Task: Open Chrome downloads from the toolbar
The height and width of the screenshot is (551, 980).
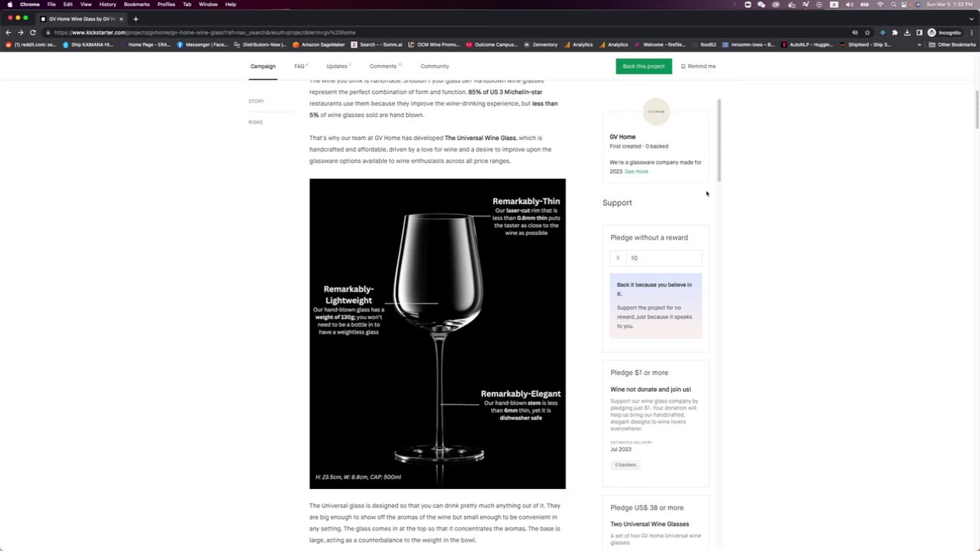Action: point(906,32)
